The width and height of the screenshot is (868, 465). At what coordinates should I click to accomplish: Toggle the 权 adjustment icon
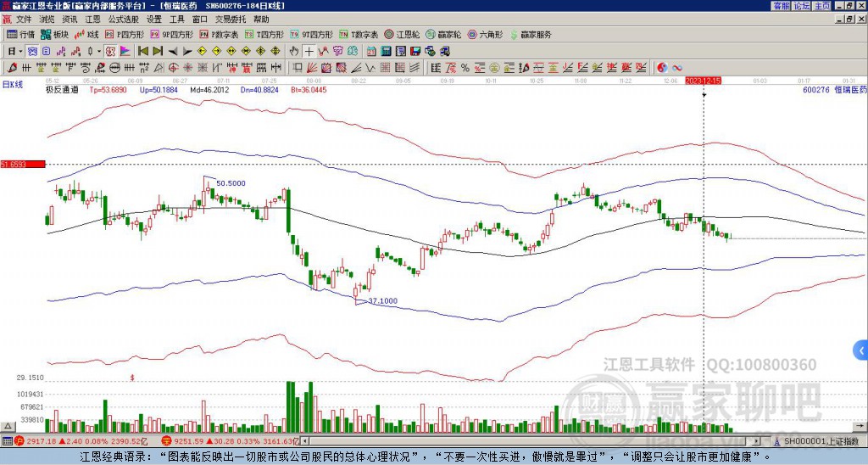(110, 52)
